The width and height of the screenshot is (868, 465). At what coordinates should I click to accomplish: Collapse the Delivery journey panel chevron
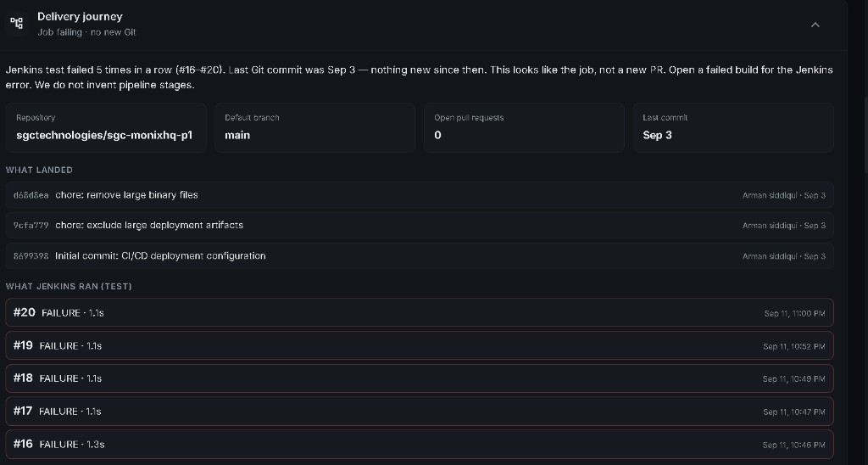click(815, 25)
